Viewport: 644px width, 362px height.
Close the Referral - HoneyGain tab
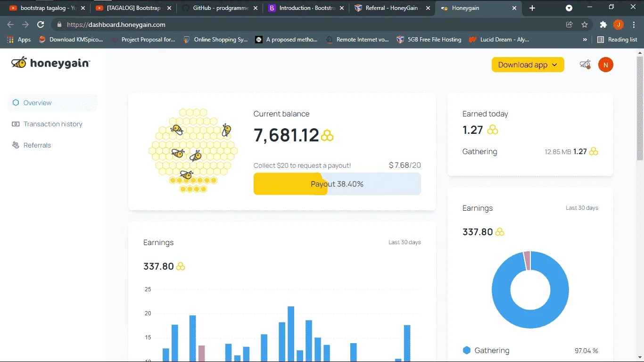click(x=428, y=8)
